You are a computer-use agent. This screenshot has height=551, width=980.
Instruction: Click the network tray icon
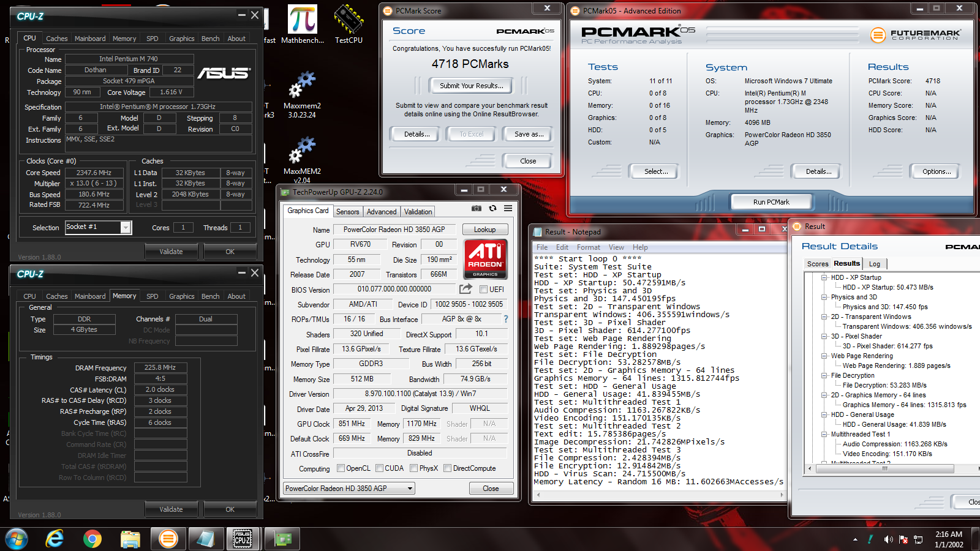918,539
